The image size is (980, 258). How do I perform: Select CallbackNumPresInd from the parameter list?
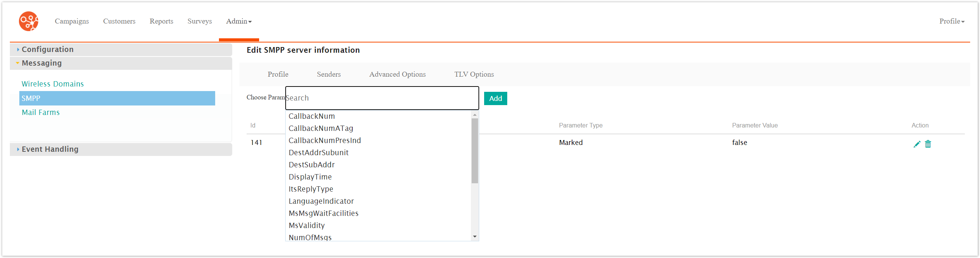tap(325, 141)
